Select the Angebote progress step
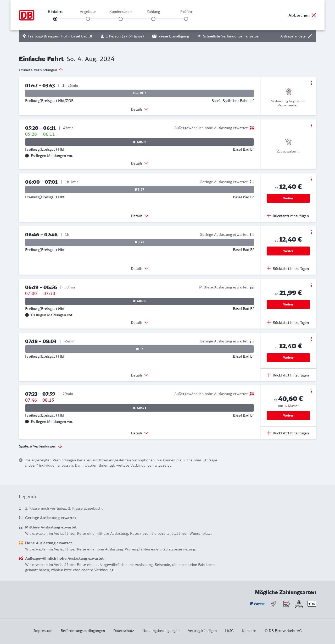 [x=88, y=19]
